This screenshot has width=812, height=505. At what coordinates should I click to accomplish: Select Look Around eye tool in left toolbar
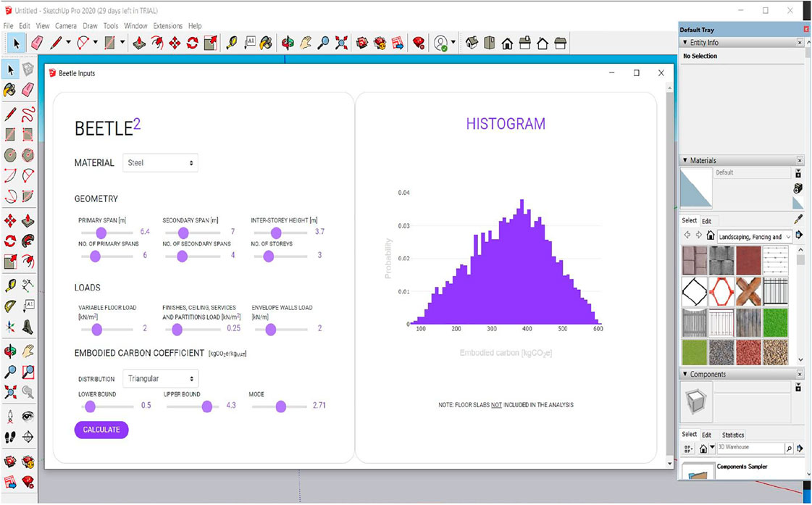pos(28,417)
